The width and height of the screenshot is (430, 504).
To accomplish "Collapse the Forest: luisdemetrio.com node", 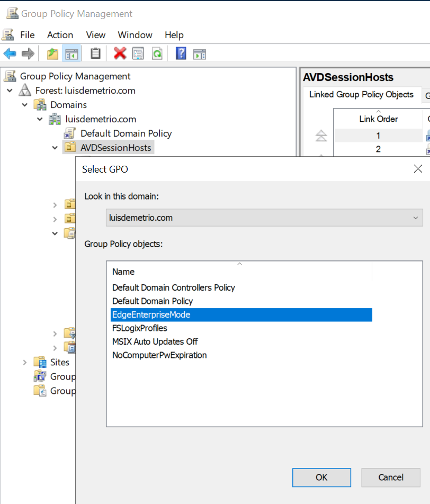I will [x=10, y=91].
